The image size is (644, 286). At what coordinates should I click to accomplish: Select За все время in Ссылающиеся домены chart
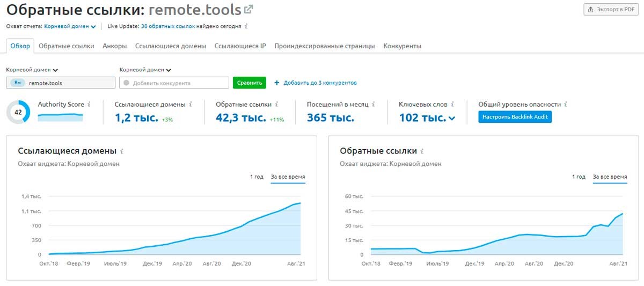pyautogui.click(x=288, y=177)
